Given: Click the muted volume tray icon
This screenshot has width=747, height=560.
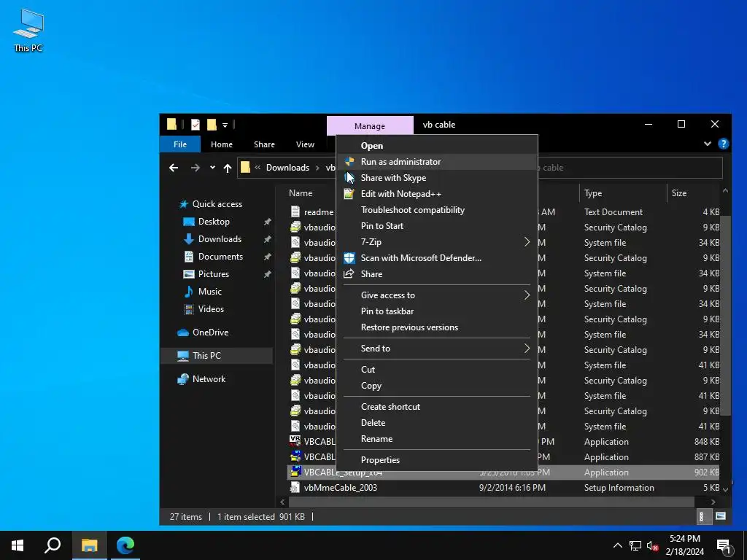Looking at the screenshot, I should 653,545.
